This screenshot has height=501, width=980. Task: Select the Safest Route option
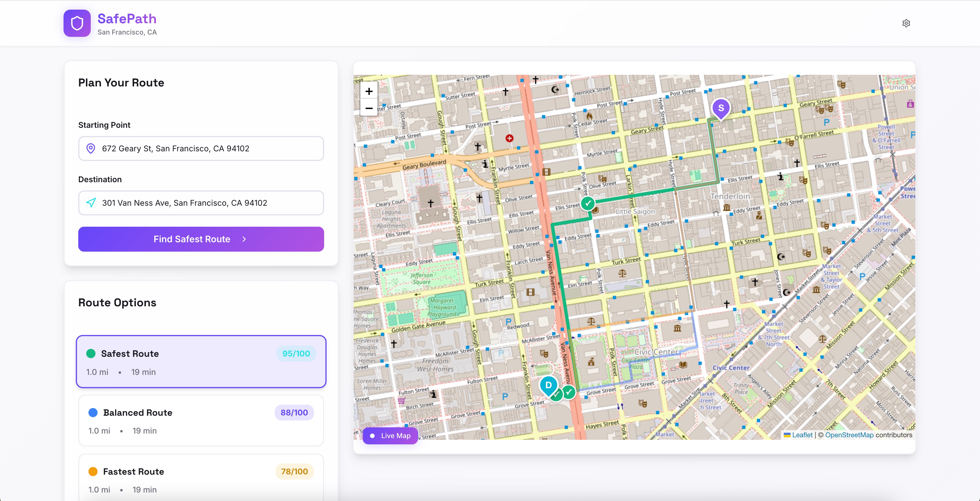[201, 362]
